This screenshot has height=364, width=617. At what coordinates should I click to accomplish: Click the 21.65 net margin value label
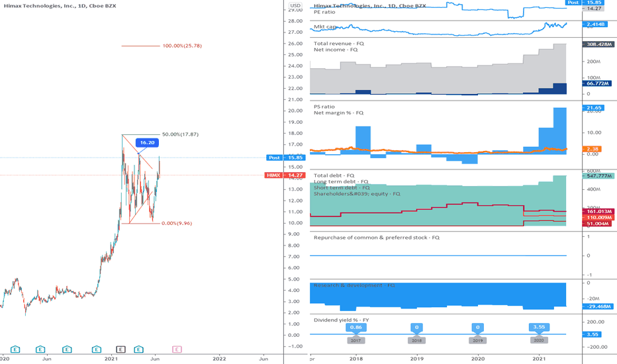point(593,108)
